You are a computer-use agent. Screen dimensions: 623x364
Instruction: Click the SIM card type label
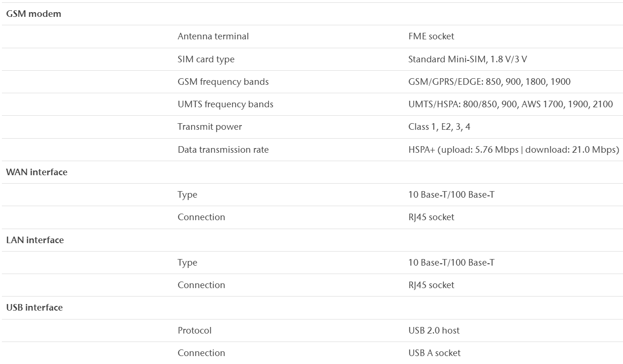(x=206, y=59)
